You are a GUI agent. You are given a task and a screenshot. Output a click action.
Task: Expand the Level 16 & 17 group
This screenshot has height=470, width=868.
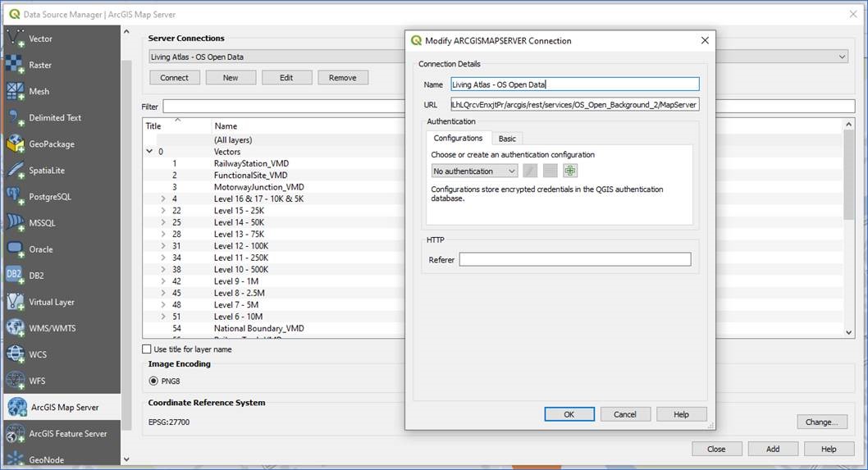163,198
